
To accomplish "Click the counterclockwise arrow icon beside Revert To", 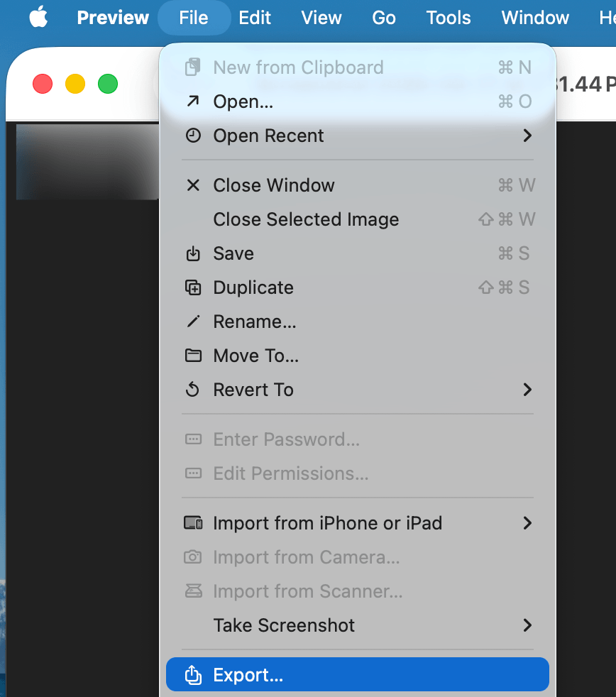I will tap(192, 390).
